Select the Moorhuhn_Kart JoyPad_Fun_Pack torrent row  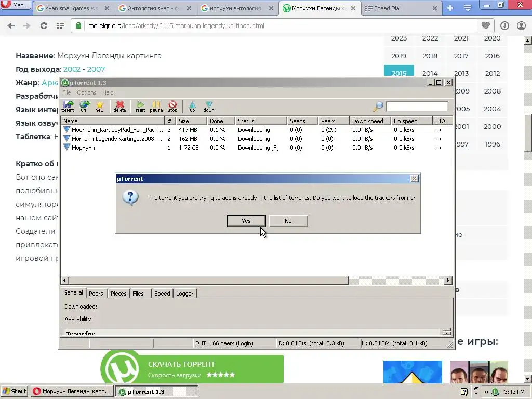(x=256, y=130)
